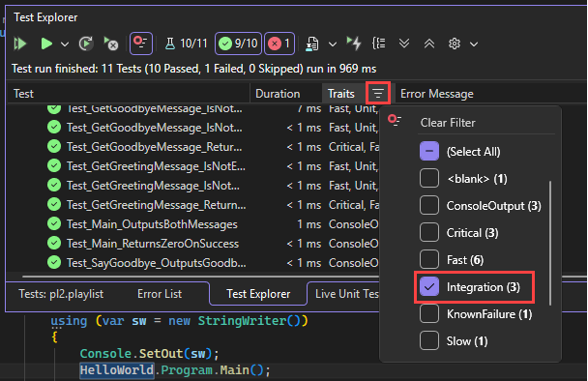Click the Traits column header
588x381 pixels.
(x=340, y=94)
